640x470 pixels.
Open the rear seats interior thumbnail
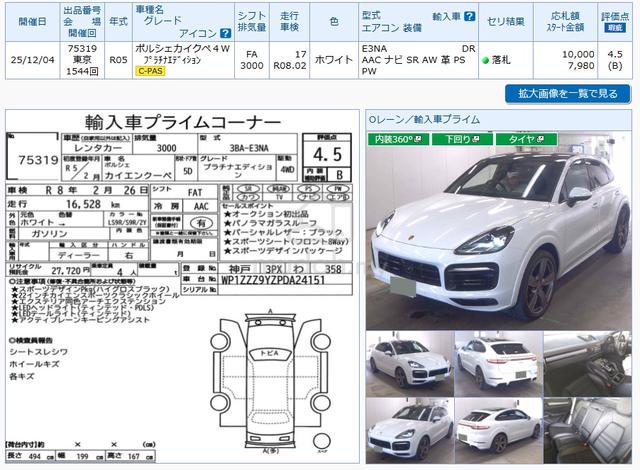(588, 431)
